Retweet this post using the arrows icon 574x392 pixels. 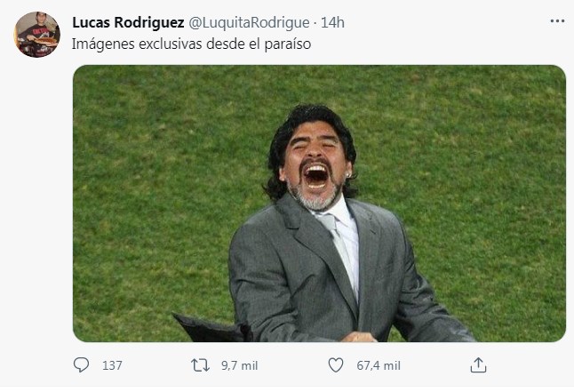(x=200, y=365)
